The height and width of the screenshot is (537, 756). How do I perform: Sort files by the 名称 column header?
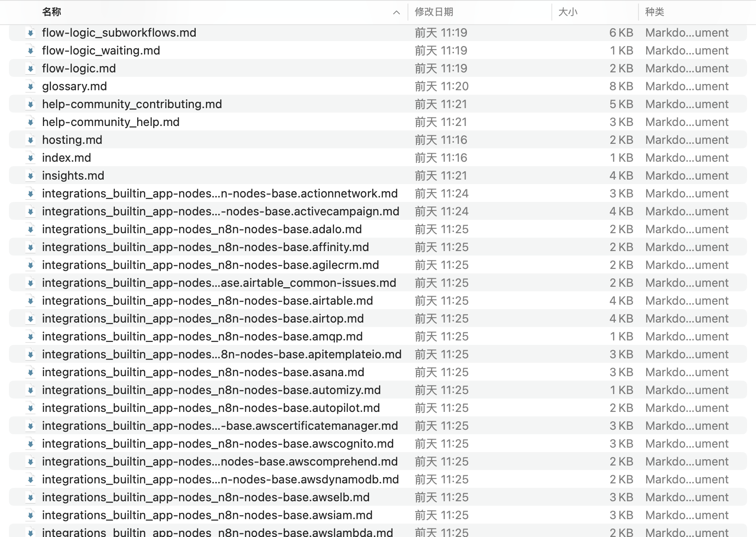tap(52, 12)
